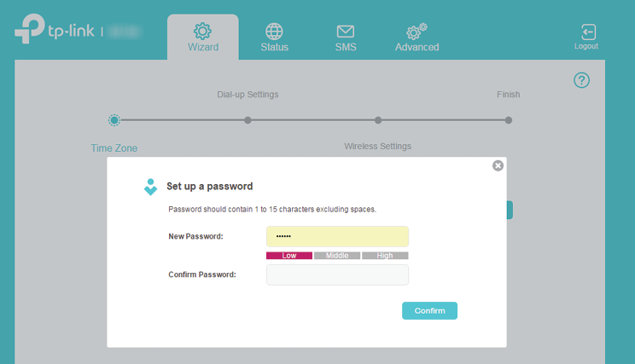
Task: Open the help question mark icon
Action: 581,80
